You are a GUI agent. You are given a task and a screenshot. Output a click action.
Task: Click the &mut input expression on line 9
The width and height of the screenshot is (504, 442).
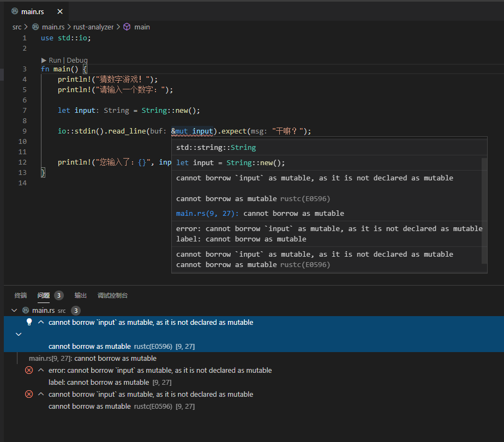(x=192, y=131)
